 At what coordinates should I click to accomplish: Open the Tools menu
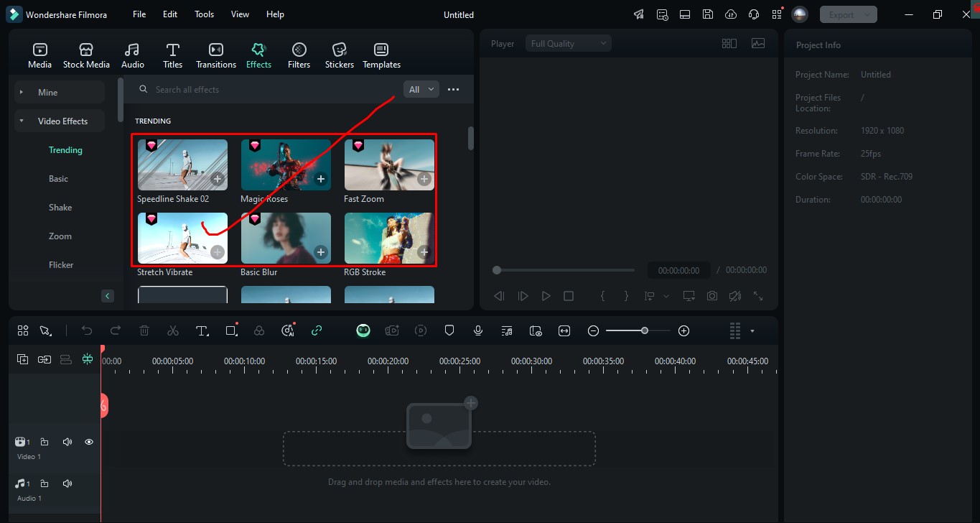point(204,14)
